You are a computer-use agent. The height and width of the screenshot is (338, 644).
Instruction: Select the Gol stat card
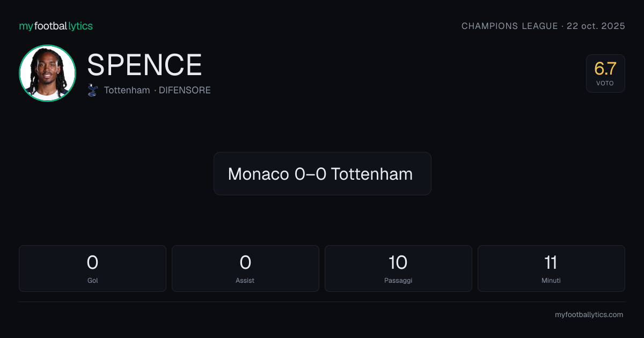[x=92, y=268]
